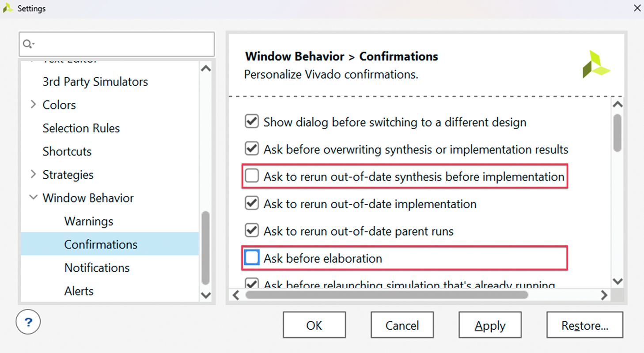The image size is (644, 353).
Task: Expand the Strategies tree node
Action: pyautogui.click(x=33, y=175)
